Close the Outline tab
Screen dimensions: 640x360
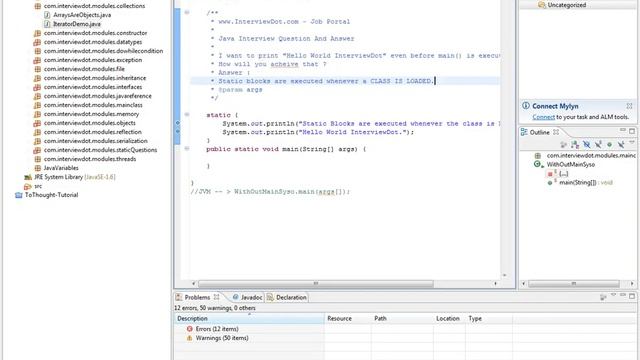(x=556, y=132)
